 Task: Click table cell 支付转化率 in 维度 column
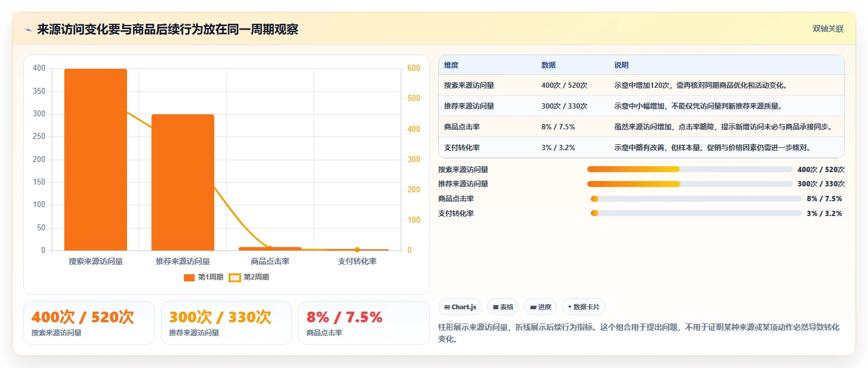click(462, 148)
